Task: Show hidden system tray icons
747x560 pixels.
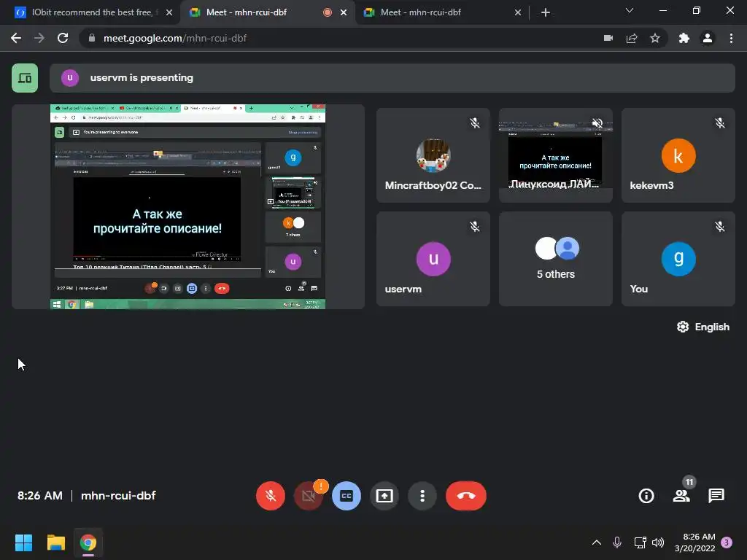Action: coord(597,542)
